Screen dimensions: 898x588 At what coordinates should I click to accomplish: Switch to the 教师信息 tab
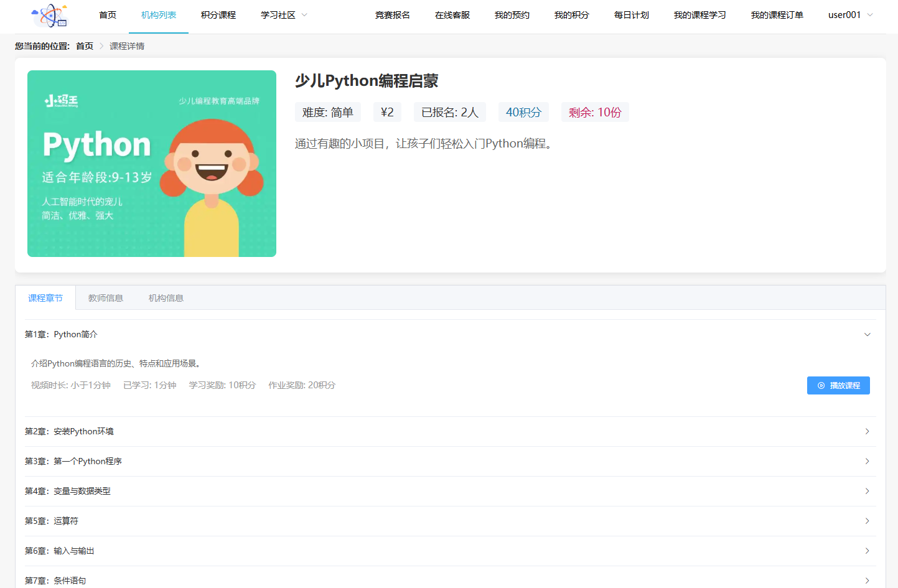(x=106, y=298)
